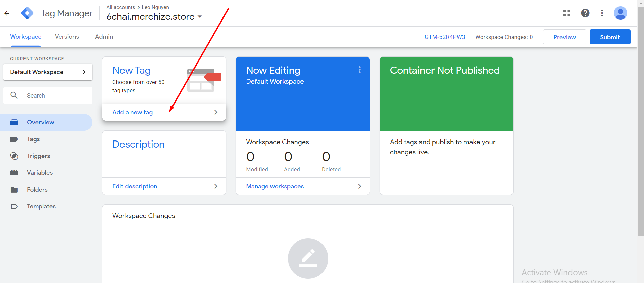The height and width of the screenshot is (283, 644).
Task: Click the pencil edit icon in Workspace Changes
Action: point(308,258)
